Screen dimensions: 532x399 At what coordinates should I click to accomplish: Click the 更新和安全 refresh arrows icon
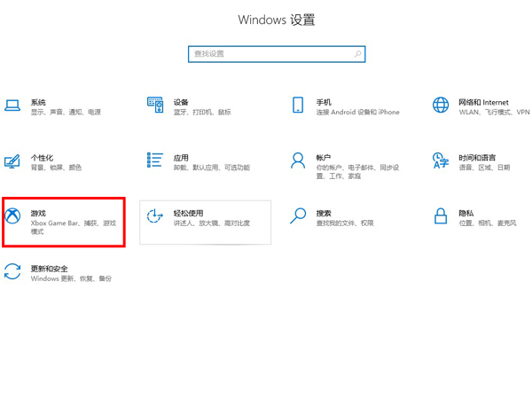pos(12,272)
